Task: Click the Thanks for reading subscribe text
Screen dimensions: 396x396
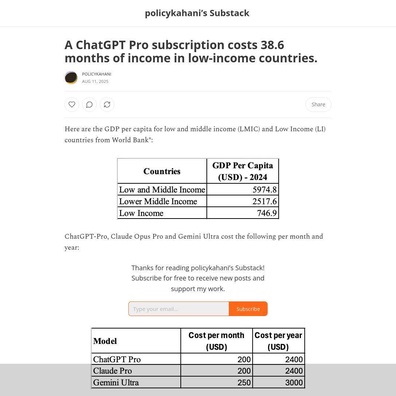Action: pyautogui.click(x=198, y=278)
